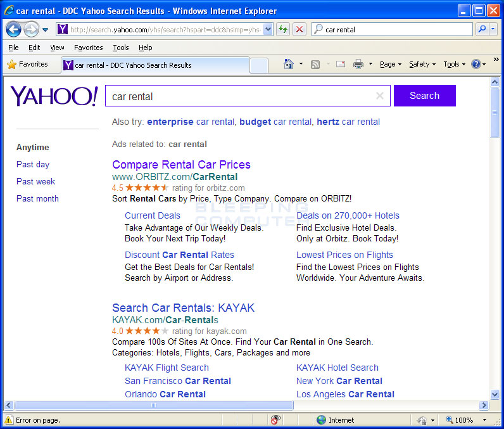Open the Print options dropdown arrow

[x=370, y=64]
